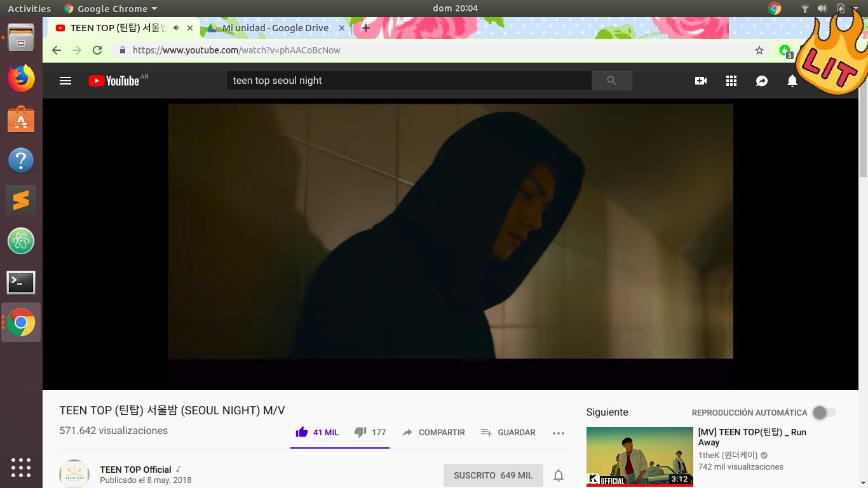The width and height of the screenshot is (868, 488).
Task: Open the Chrome indicator in top bar
Action: (775, 8)
